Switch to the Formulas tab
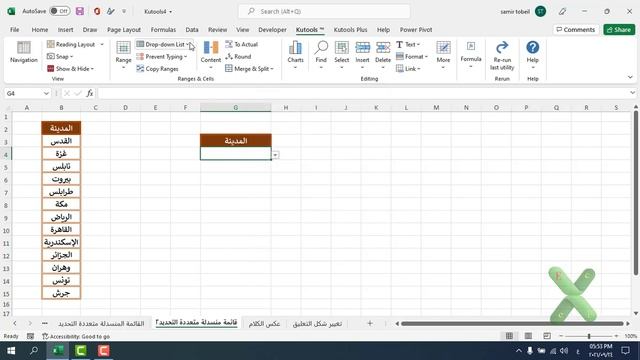This screenshot has width=640, height=360. pos(163,30)
